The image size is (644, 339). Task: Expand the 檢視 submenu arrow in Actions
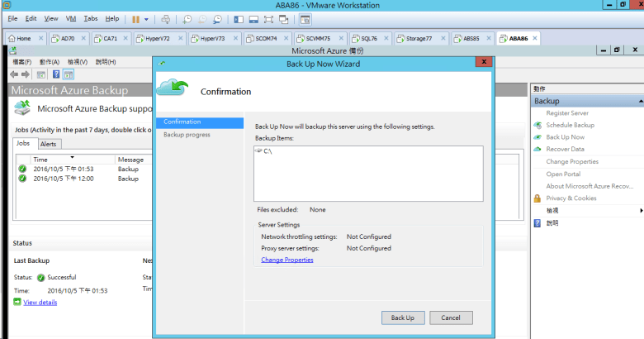pos(639,211)
